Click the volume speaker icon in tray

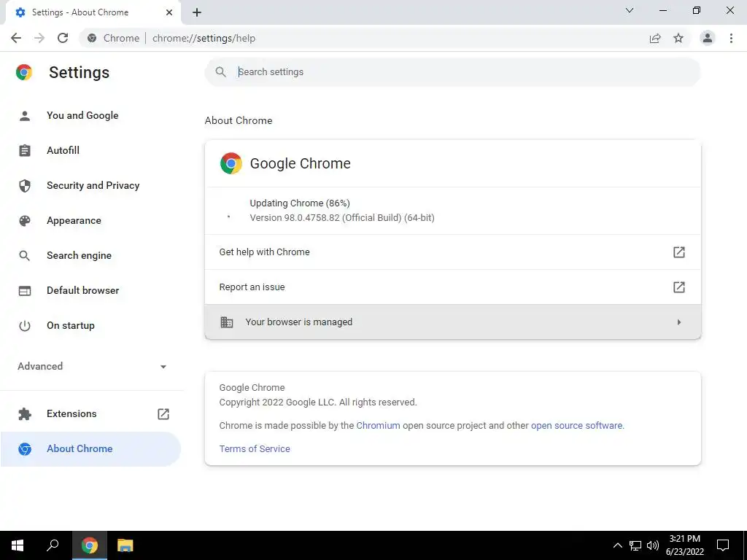pos(653,545)
